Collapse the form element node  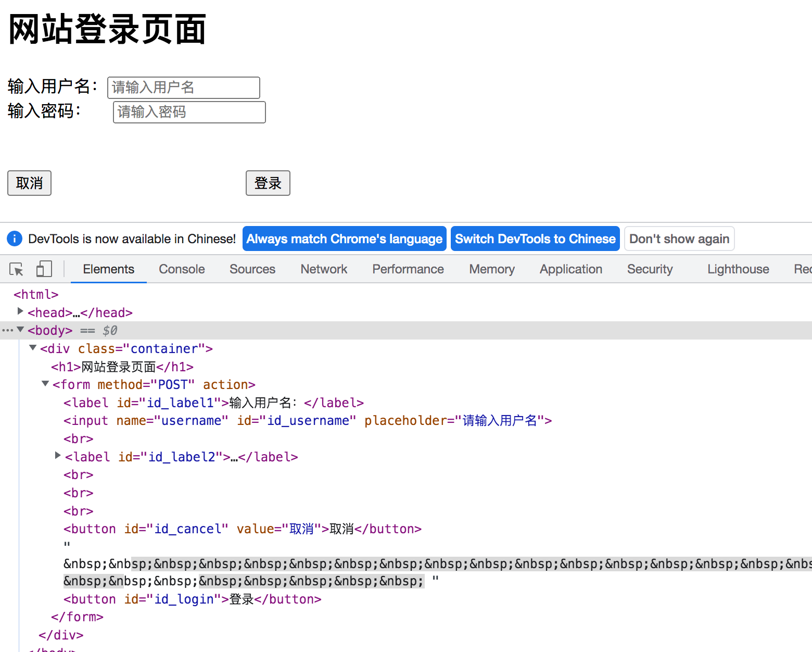45,383
